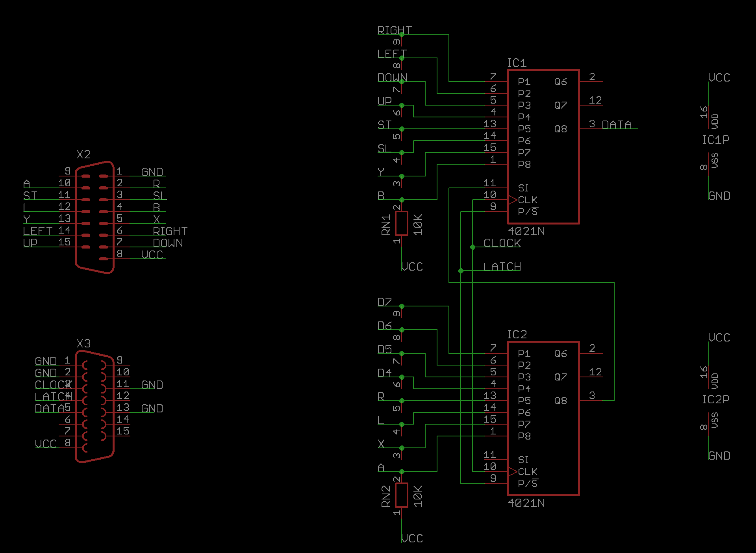Click the X2 connector name label
Viewport: 756px width, 553px height.
click(x=83, y=154)
